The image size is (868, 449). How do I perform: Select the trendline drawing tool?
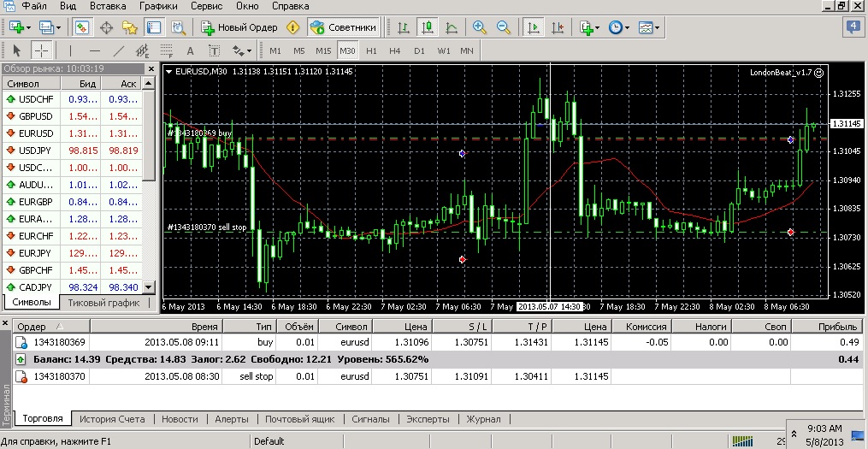pos(119,51)
